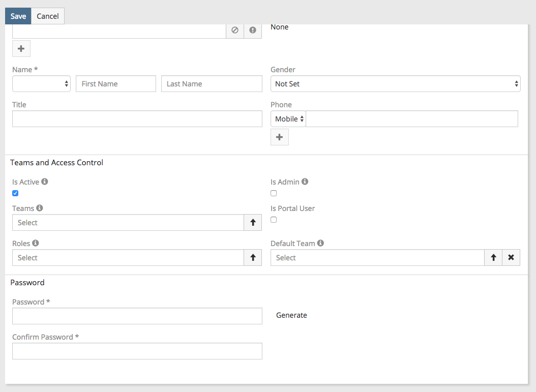
Task: Change phone type from Mobile dropdown
Action: (288, 119)
